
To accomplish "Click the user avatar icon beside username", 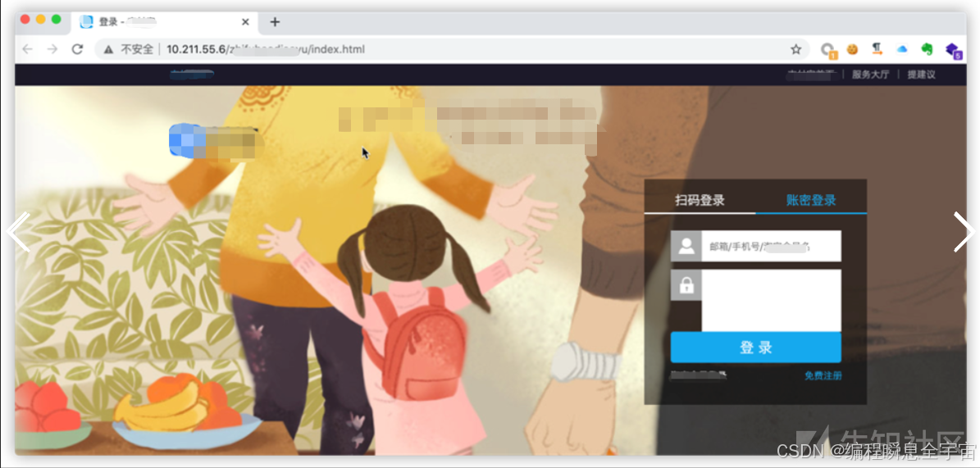I will click(x=686, y=246).
